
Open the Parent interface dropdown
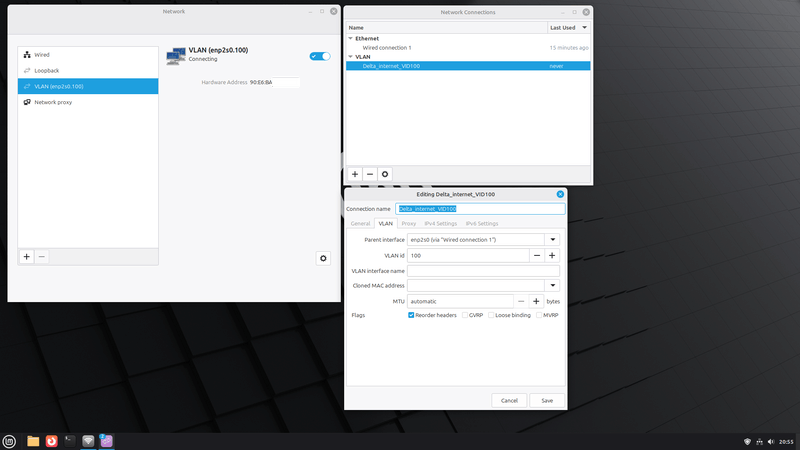pyautogui.click(x=553, y=240)
